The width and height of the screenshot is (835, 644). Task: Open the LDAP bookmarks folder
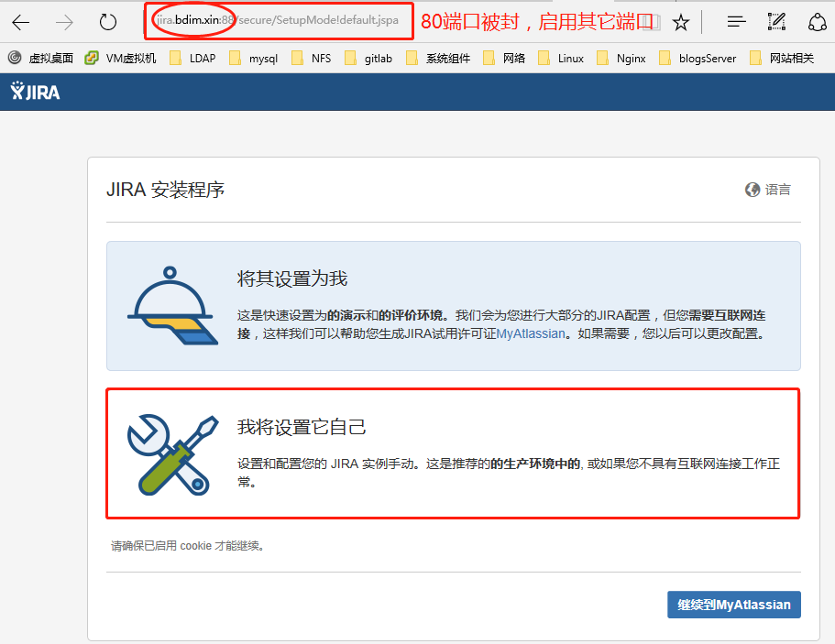[x=194, y=59]
